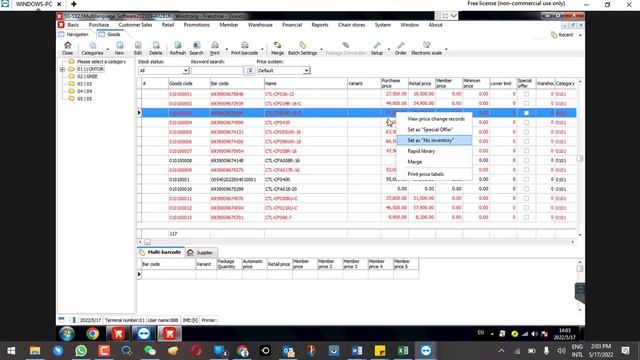Show hidden icons in Windows tray
640x360 pixels.
(x=502, y=351)
